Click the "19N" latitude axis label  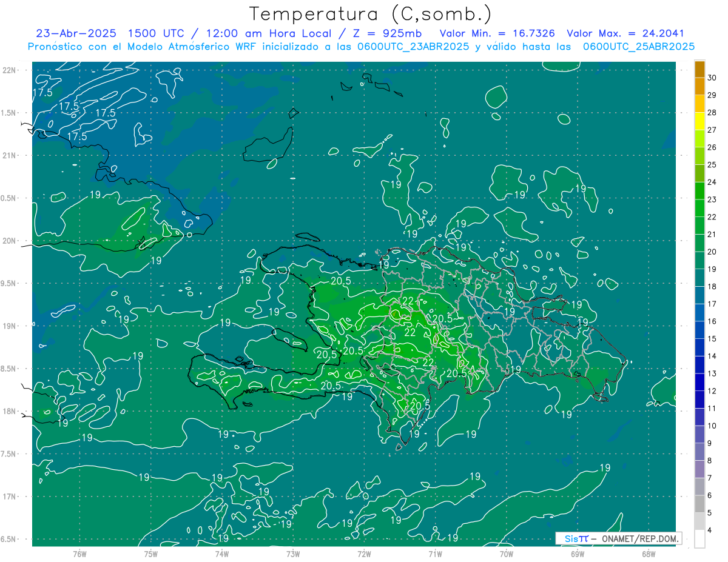10,326
